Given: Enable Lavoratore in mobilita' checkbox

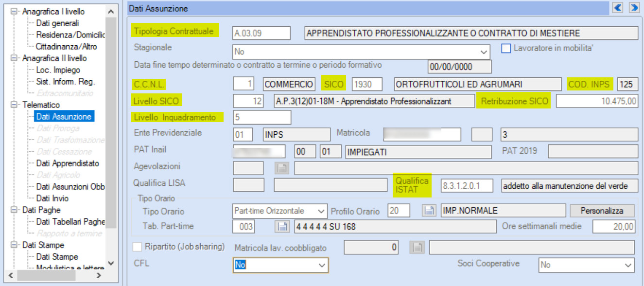Looking at the screenshot, I should (506, 49).
